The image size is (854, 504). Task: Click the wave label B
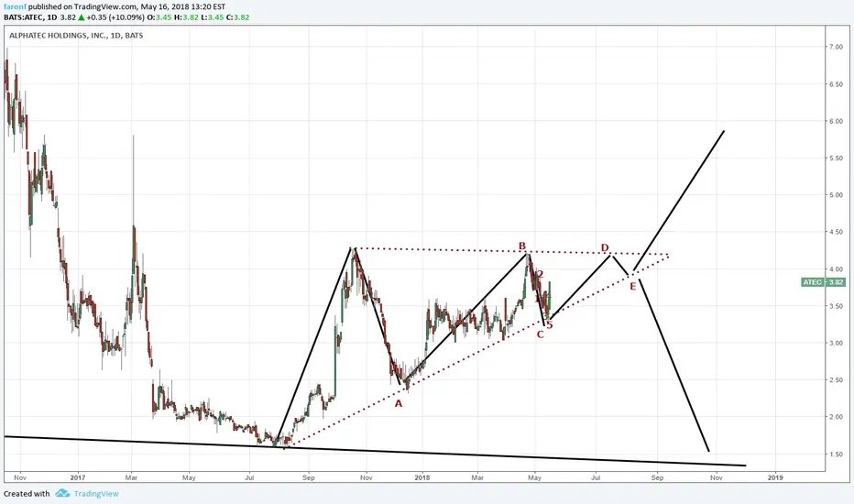click(x=521, y=247)
